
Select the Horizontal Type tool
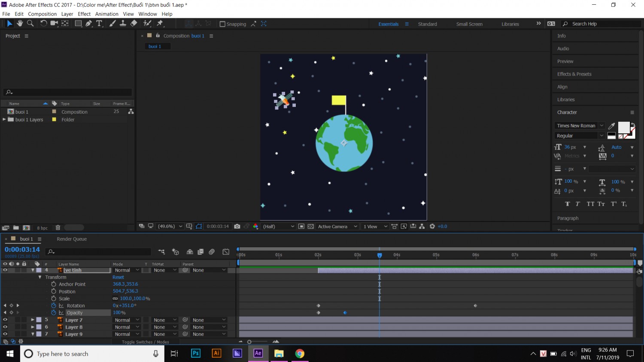tap(99, 24)
